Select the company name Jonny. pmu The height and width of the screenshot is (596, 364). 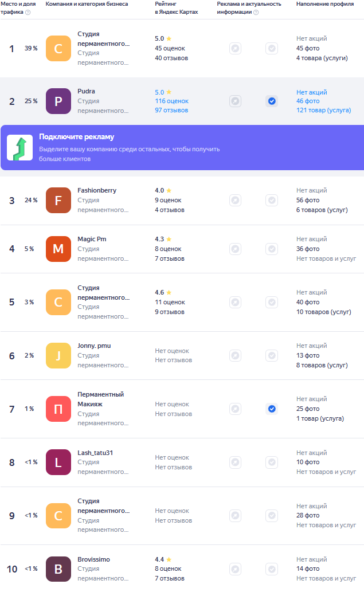click(x=94, y=346)
